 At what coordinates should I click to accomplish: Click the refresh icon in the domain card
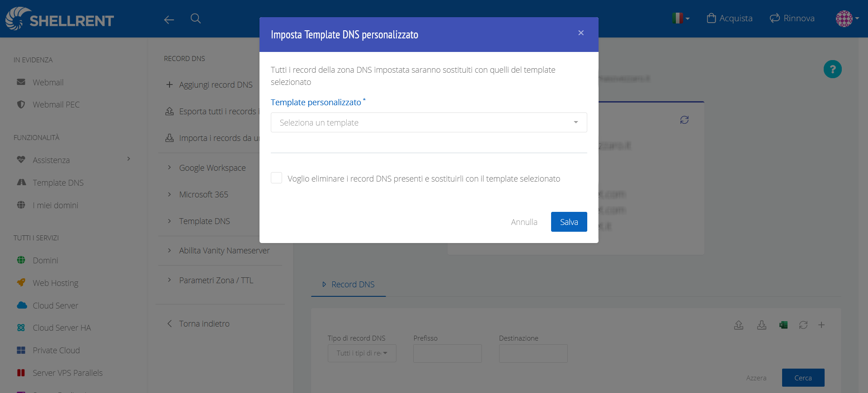click(684, 120)
